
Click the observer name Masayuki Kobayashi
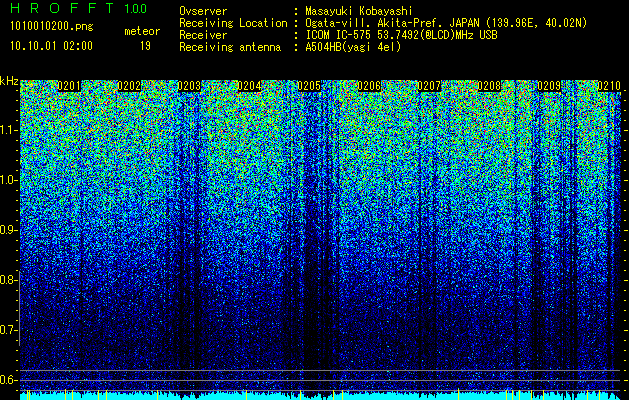coord(359,11)
